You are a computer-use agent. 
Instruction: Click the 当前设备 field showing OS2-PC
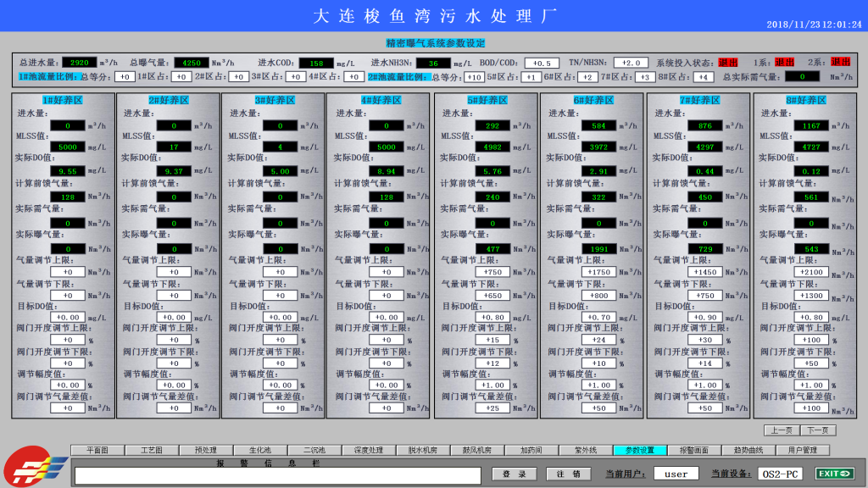coord(780,474)
